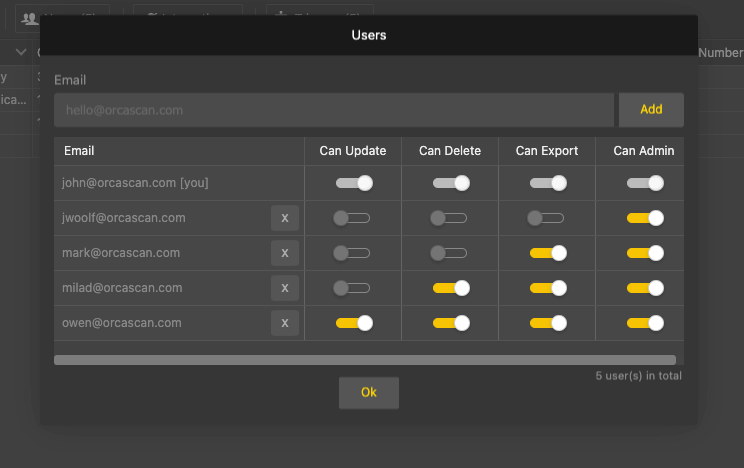Screen dimensions: 744x468
Task: Disable Can Export for milad@orcascan.com
Action: click(547, 288)
